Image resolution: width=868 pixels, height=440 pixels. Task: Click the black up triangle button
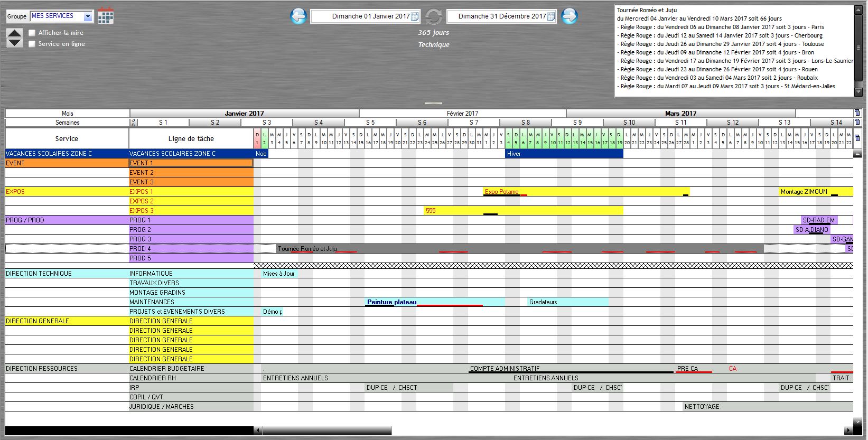tap(15, 33)
